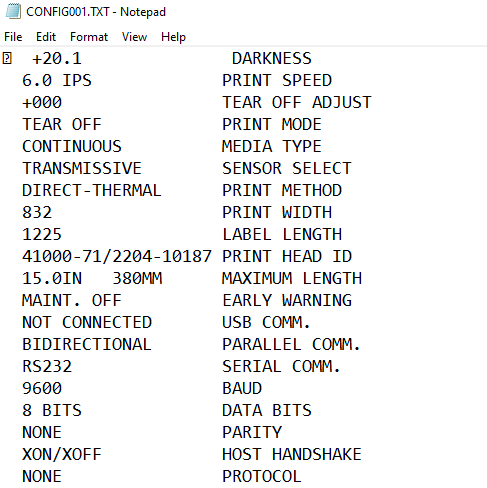
Task: Click the 41000-71/2204-10187 value
Action: pos(117,257)
